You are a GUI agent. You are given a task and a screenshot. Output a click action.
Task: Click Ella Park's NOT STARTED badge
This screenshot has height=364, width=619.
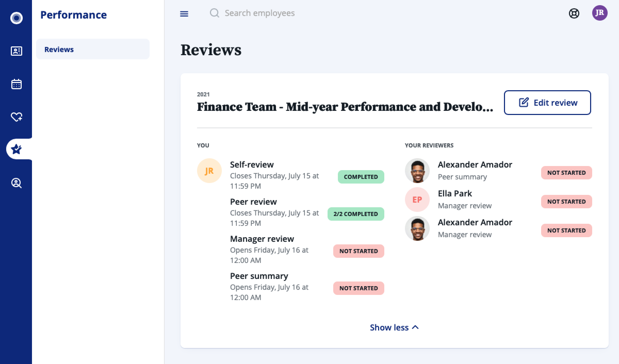566,202
